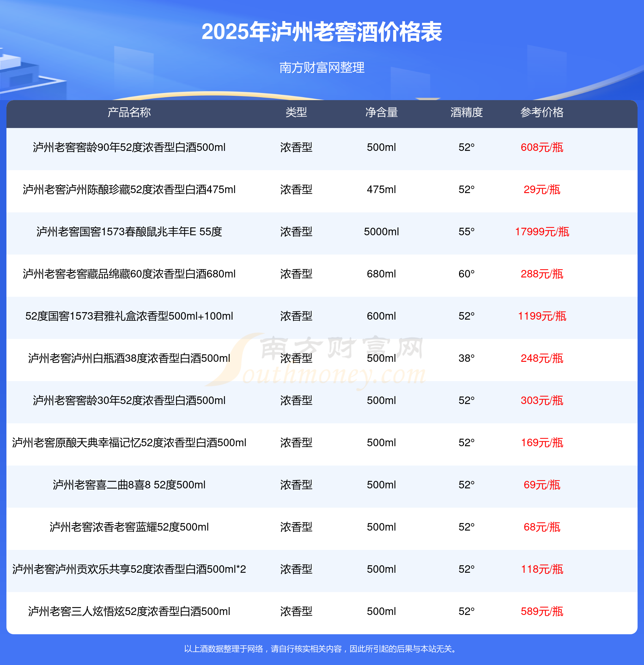
Task: Select the 55° alcohol content cell
Action: point(467,232)
